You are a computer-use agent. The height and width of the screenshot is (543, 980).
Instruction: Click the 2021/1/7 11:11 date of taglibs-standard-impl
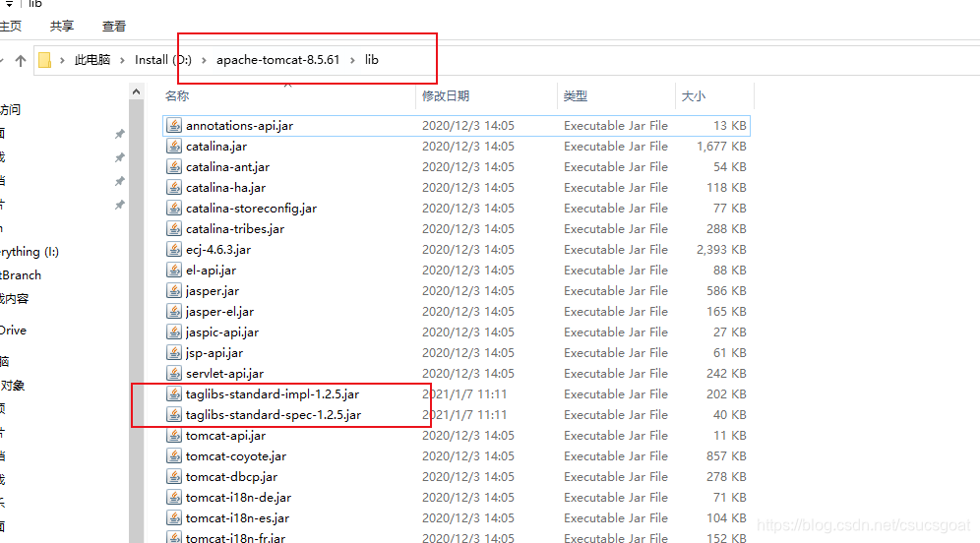pos(464,394)
